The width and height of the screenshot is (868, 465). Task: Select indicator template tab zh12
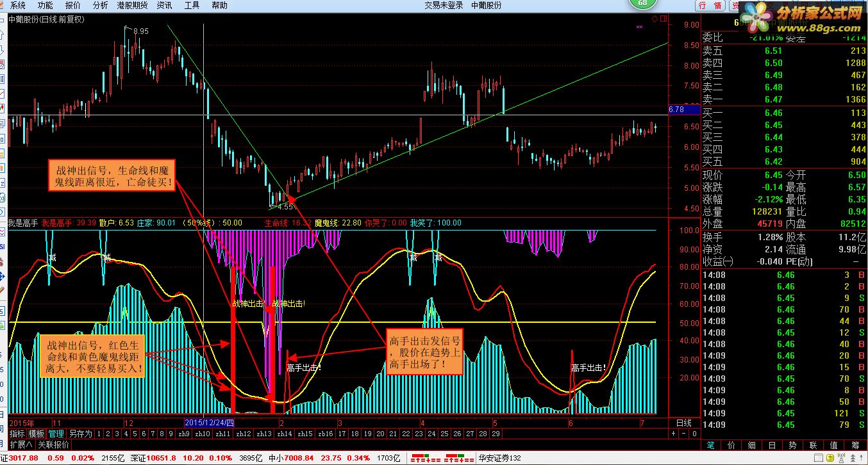click(243, 434)
